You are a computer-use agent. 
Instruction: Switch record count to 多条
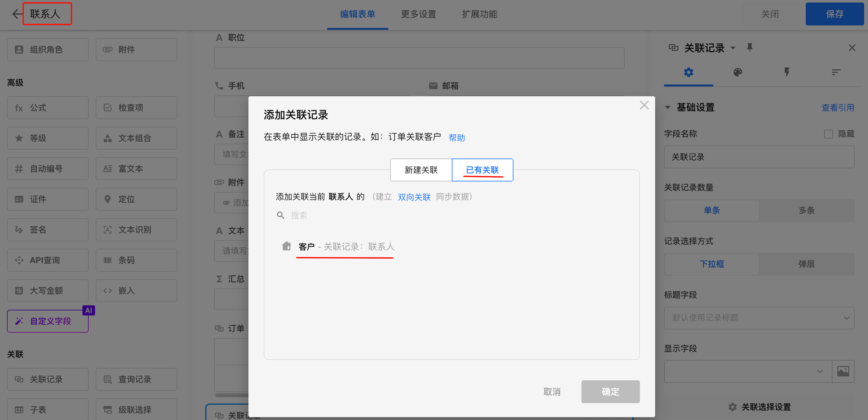[x=806, y=210]
